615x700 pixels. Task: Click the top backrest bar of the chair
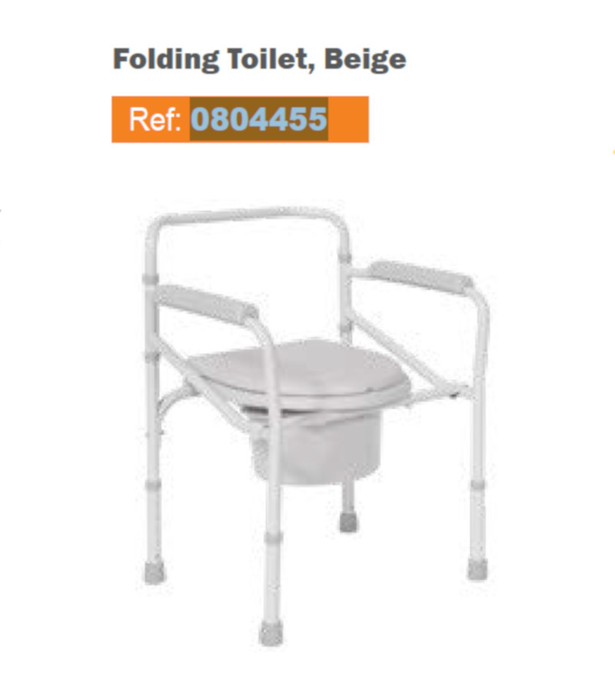248,215
